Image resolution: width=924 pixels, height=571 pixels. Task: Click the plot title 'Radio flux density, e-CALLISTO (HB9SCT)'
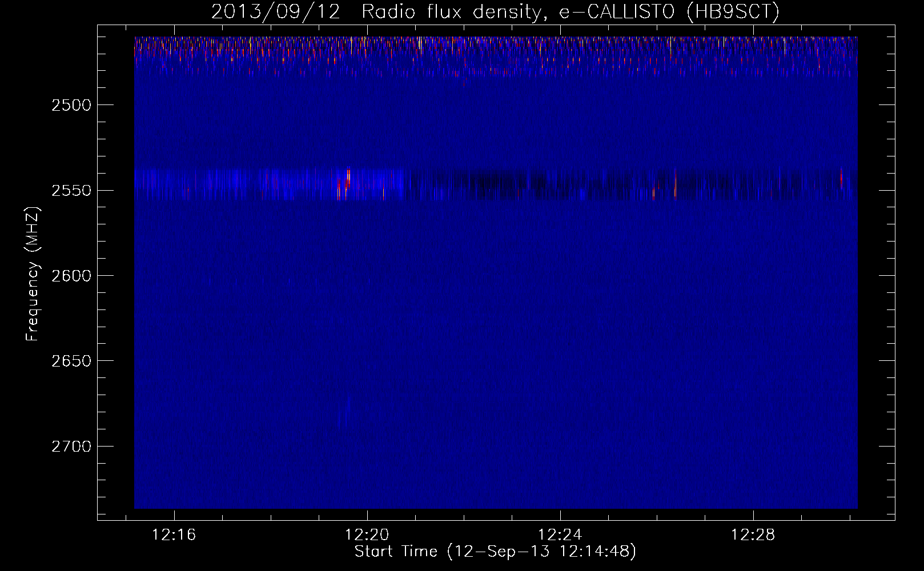click(x=571, y=11)
